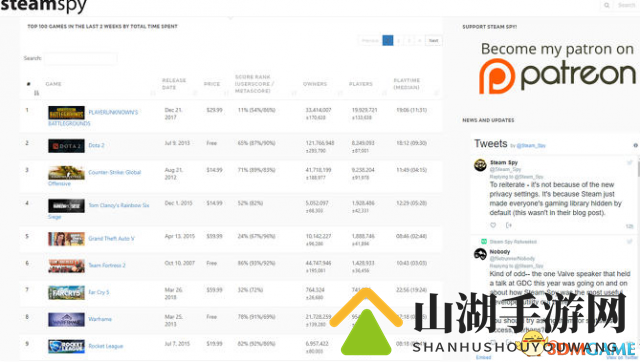Click Twitter bird icon on Steam Spy tweet
640x362 pixels.
pyautogui.click(x=629, y=162)
